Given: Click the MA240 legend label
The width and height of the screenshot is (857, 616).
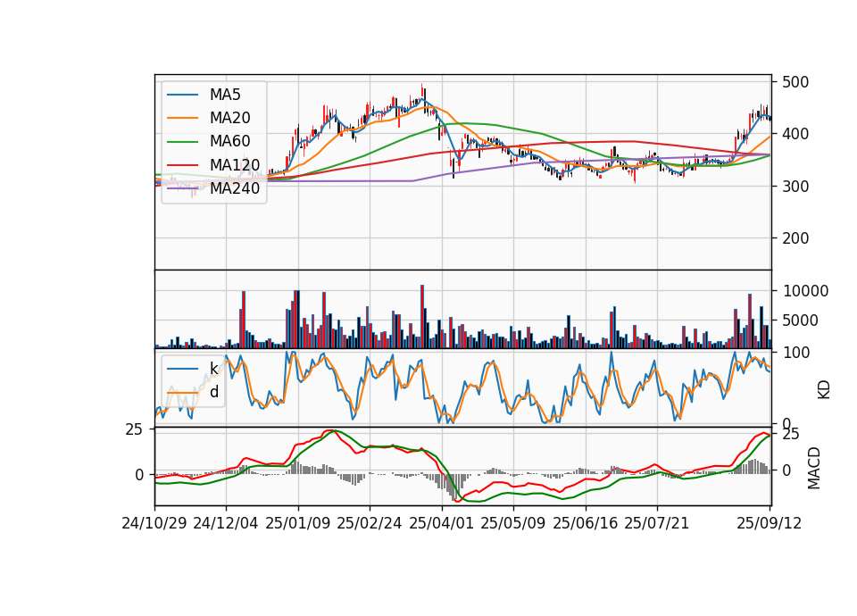Looking at the screenshot, I should [235, 188].
